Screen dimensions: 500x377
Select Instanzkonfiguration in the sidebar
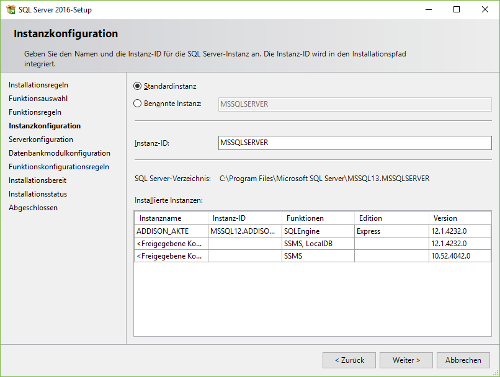pos(45,126)
